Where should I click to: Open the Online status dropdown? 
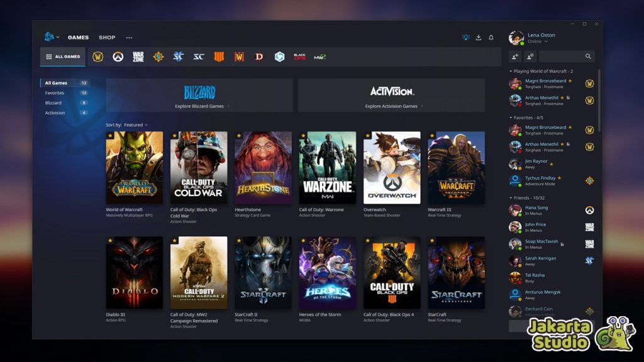tap(537, 41)
